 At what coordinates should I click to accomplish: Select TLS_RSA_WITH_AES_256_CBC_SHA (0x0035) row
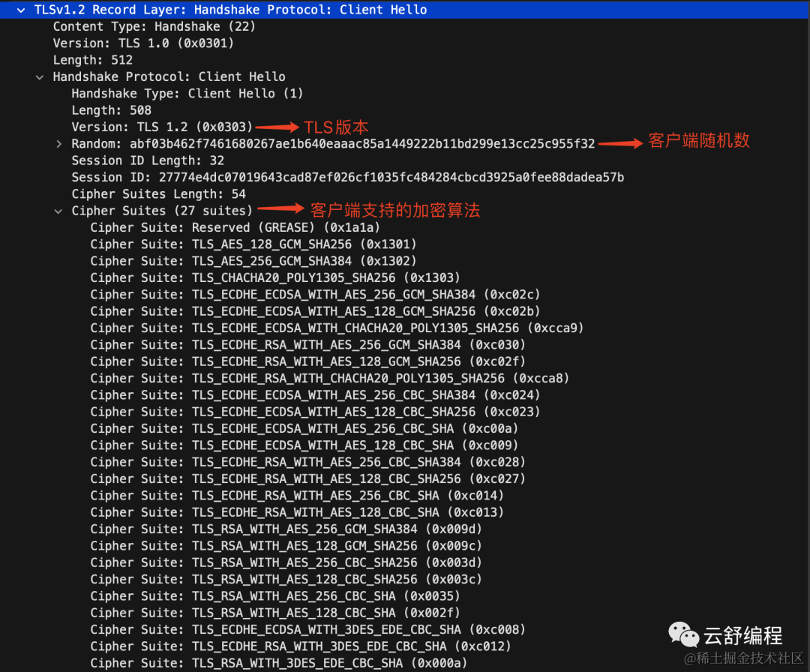[274, 596]
